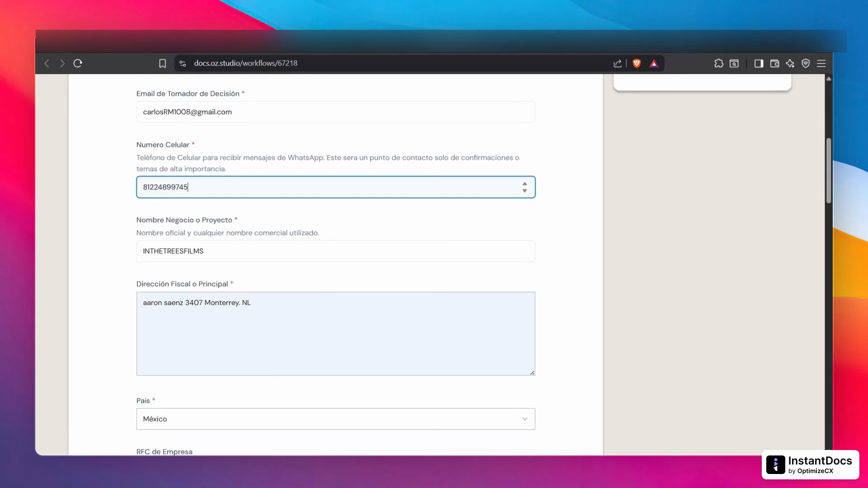Open the Brave Wallet icon
868x488 pixels.
774,63
